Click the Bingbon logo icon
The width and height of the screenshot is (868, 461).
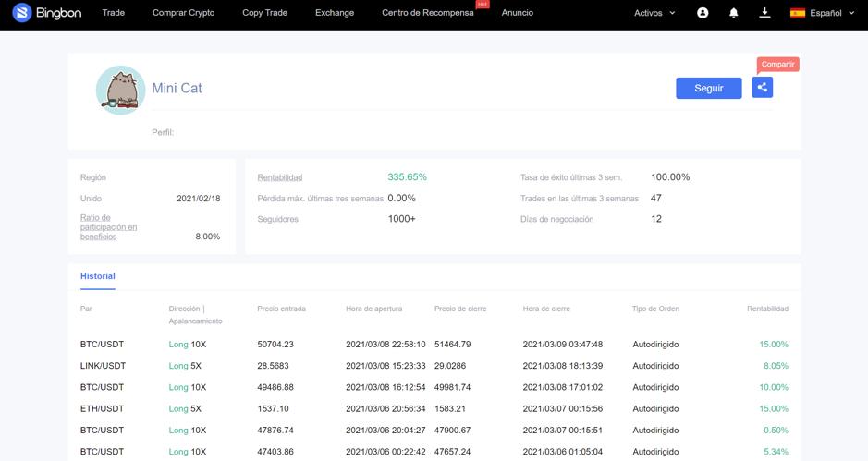point(22,13)
